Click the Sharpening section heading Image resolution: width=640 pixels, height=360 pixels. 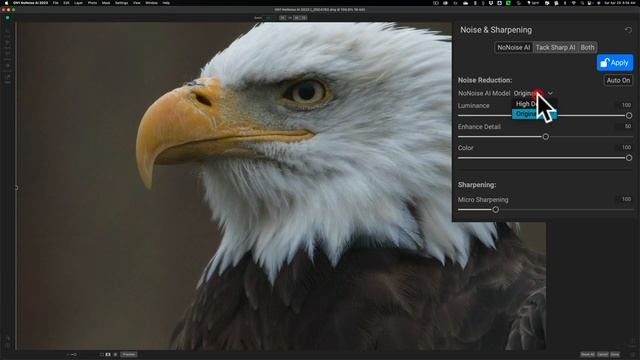click(477, 185)
